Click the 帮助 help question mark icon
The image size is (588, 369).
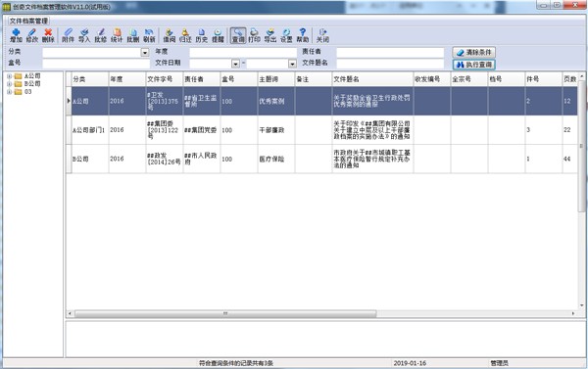point(303,35)
